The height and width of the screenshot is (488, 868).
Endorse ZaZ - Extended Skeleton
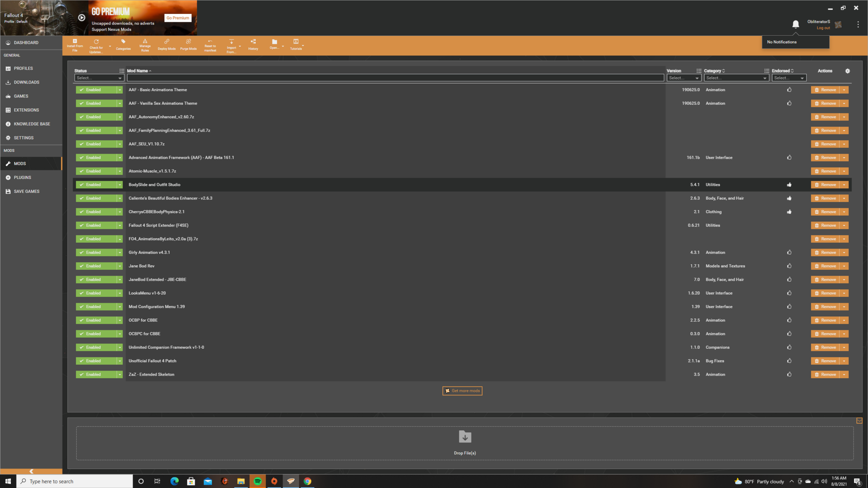pos(789,375)
